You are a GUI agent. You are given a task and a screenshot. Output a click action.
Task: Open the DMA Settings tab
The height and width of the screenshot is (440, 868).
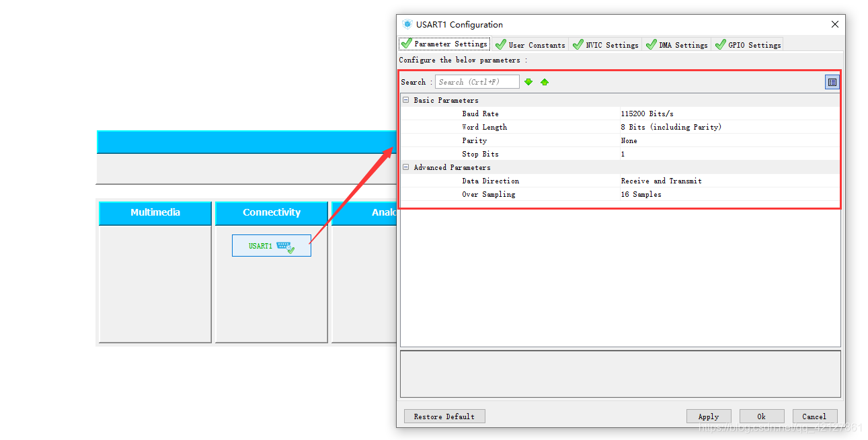click(x=676, y=45)
